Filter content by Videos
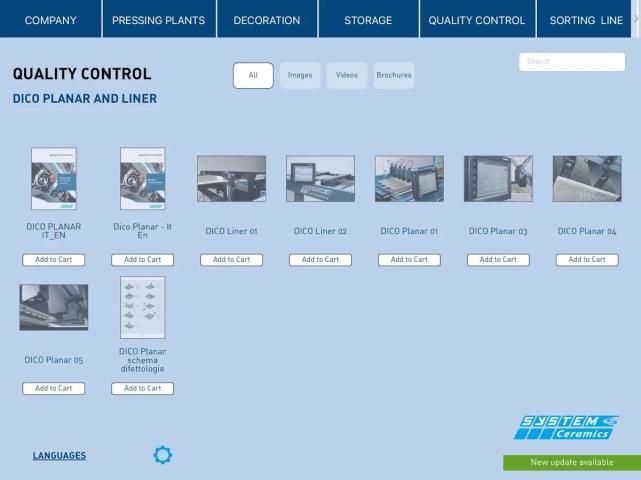Viewport: 641px width, 480px height. click(x=346, y=75)
